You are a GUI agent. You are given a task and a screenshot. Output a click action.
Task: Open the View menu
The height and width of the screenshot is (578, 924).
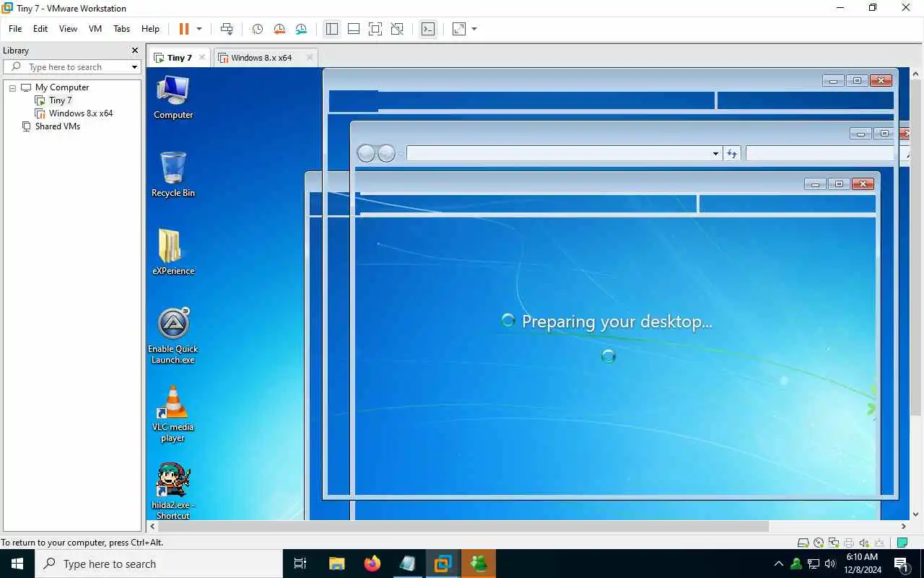pos(68,29)
